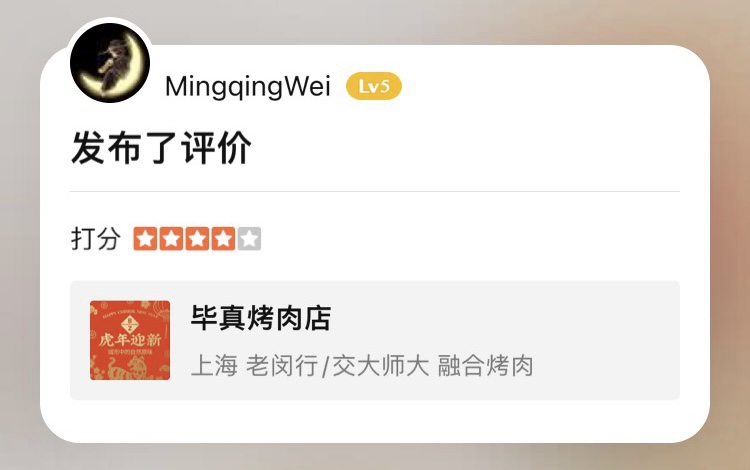Click the 融合烤肉 cuisine category

click(x=485, y=366)
